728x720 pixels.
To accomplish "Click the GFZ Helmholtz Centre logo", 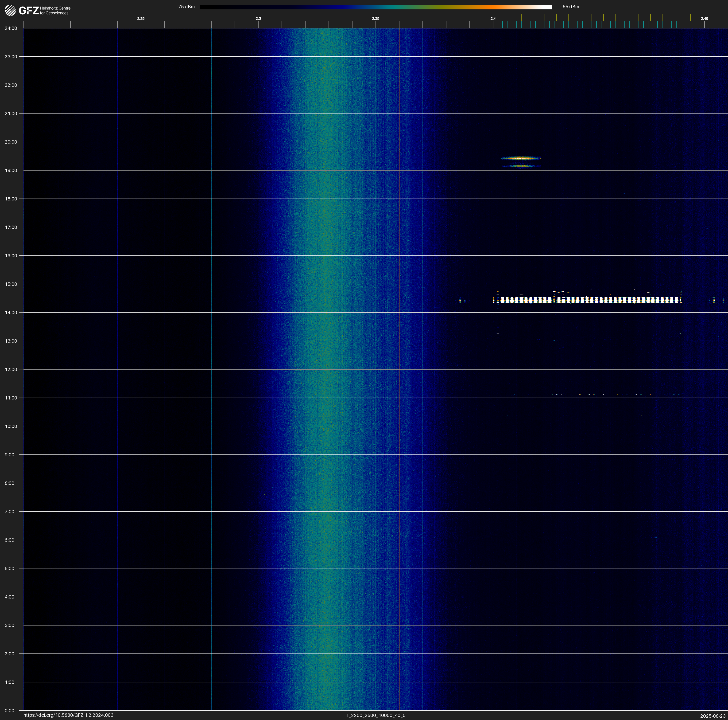I will click(x=37, y=10).
